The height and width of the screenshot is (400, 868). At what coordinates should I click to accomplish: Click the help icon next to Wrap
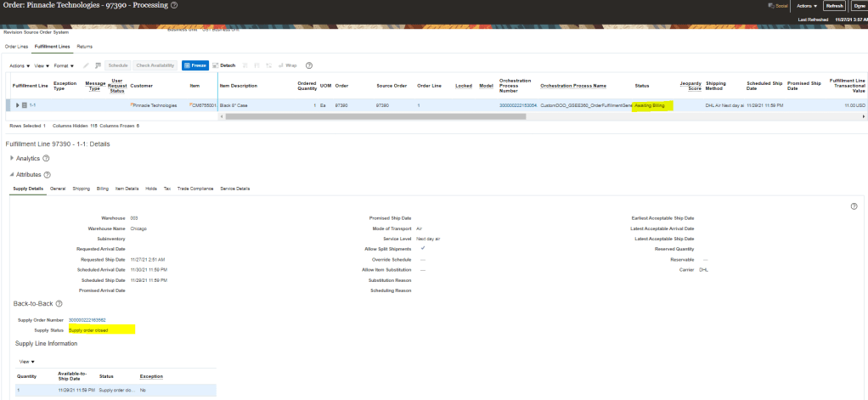309,65
